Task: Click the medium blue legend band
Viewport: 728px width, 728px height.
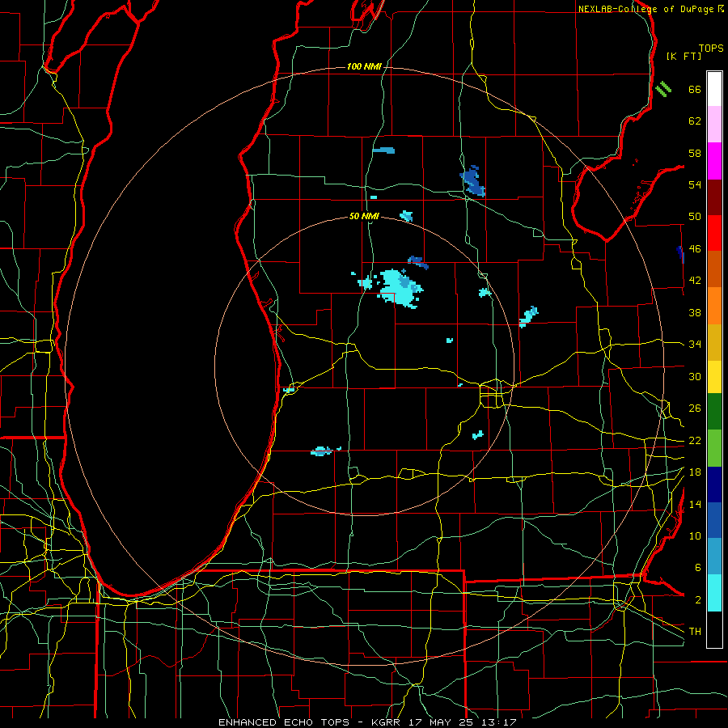Action: [714, 520]
